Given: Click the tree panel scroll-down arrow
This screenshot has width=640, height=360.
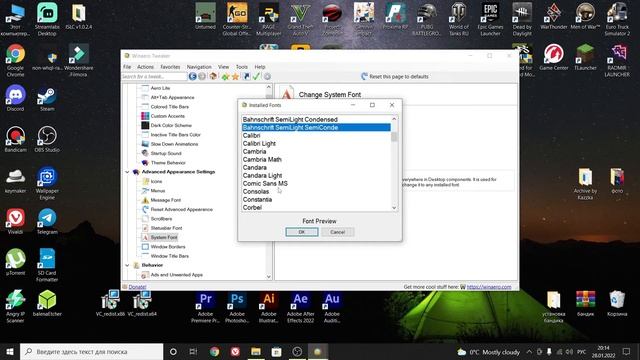Looking at the screenshot, I should [x=269, y=276].
